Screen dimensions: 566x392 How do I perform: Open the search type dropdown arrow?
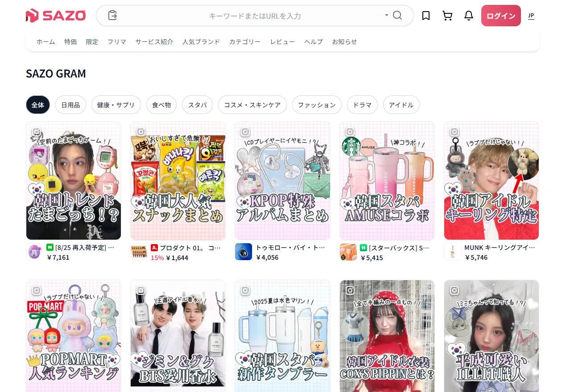click(x=386, y=15)
